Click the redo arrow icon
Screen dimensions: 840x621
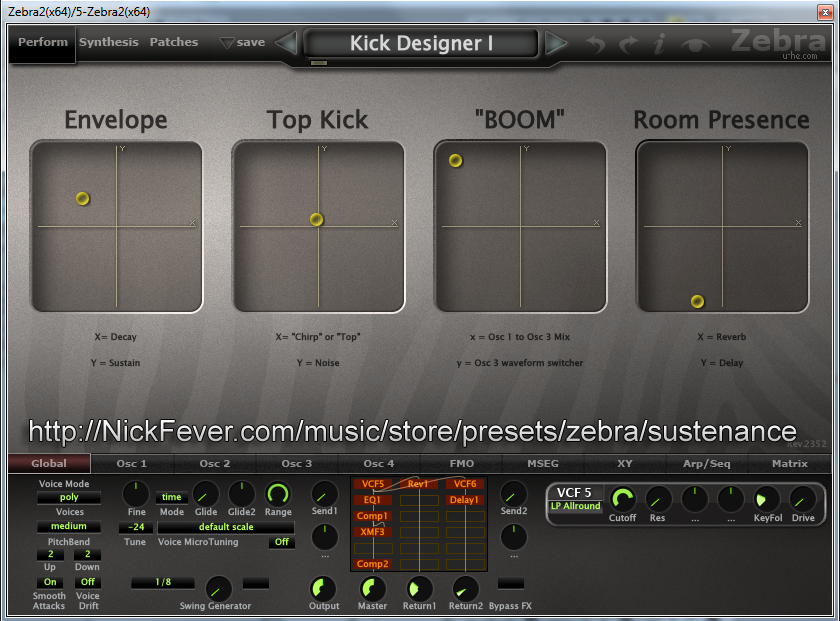point(628,44)
